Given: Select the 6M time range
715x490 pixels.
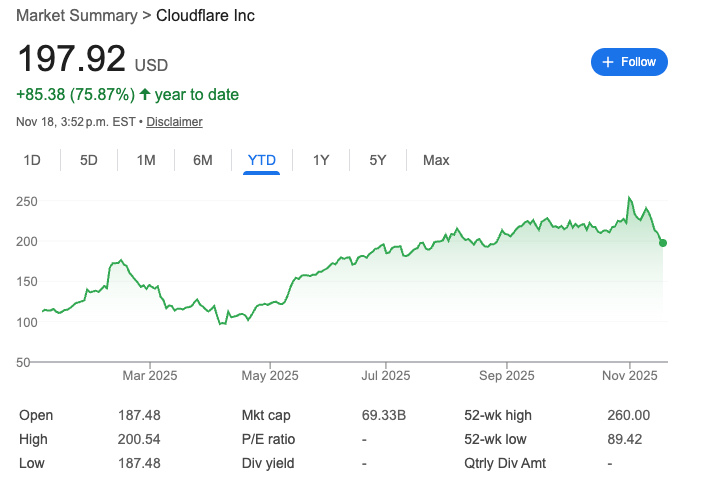Looking at the screenshot, I should tap(203, 160).
